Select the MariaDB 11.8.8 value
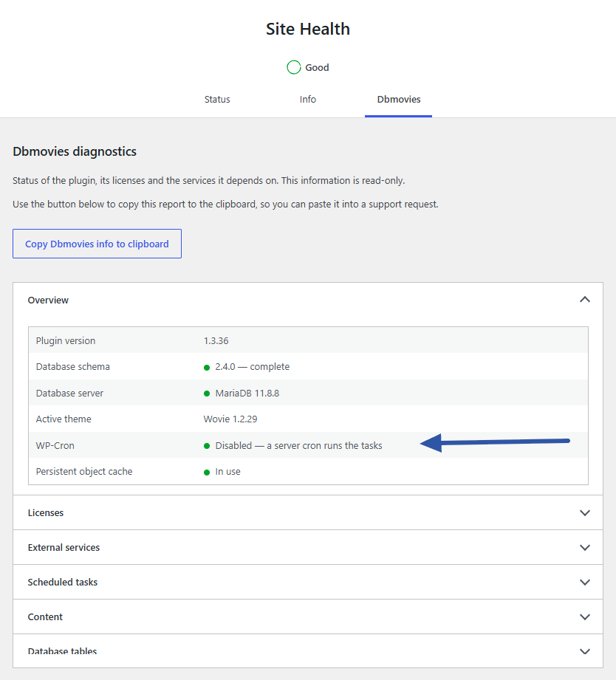Image resolution: width=616 pixels, height=680 pixels. 247,394
